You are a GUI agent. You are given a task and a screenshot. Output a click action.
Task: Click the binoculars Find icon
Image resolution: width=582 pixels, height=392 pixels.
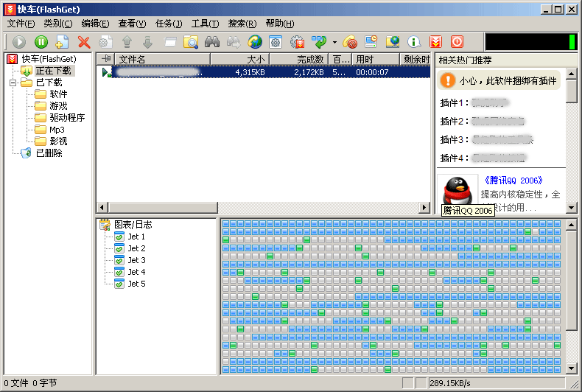[x=212, y=42]
